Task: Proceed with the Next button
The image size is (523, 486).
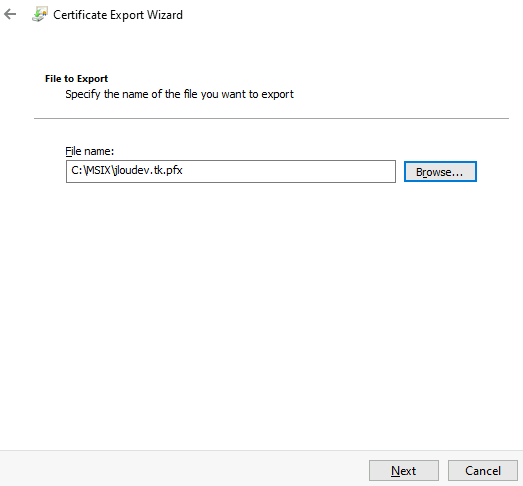Action: click(404, 471)
